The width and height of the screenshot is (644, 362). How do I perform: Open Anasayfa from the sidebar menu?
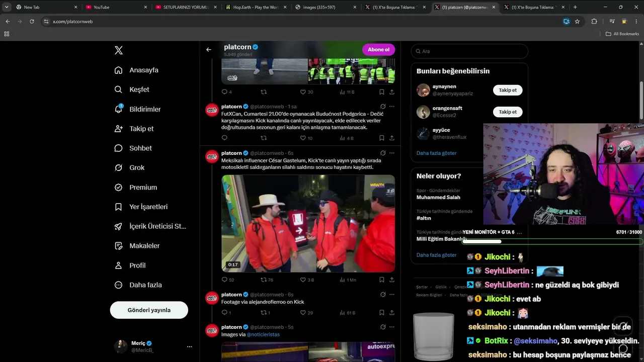(137, 70)
